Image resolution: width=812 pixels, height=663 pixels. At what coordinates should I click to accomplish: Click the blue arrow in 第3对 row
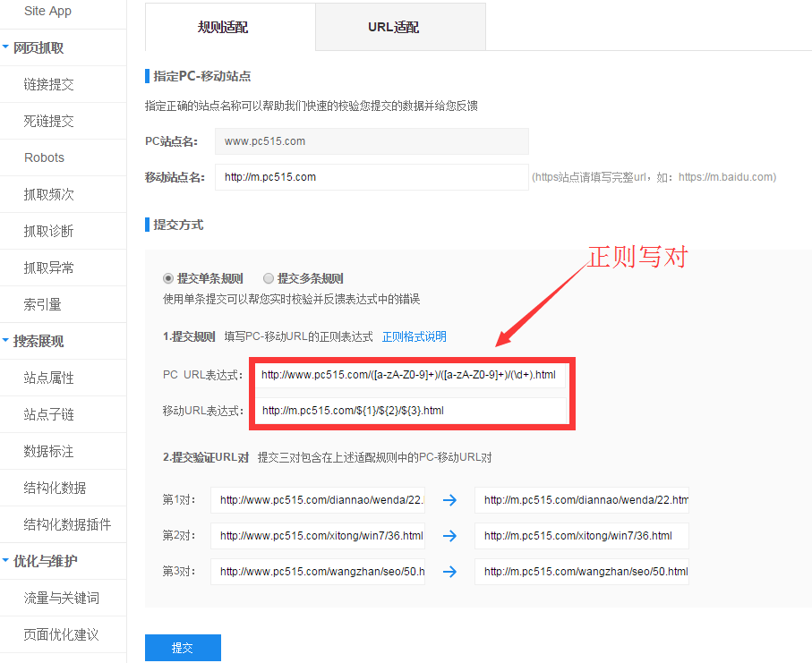pyautogui.click(x=449, y=572)
